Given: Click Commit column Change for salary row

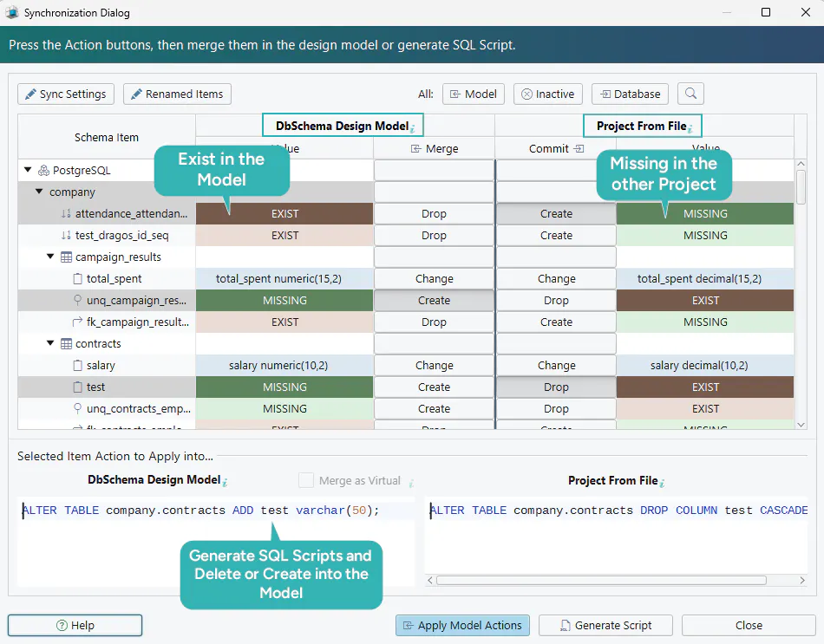Looking at the screenshot, I should 556,366.
